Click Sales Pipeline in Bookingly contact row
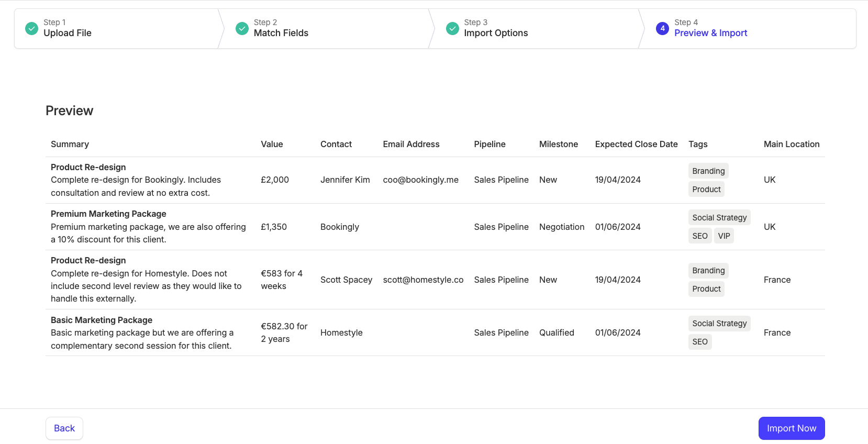 pyautogui.click(x=501, y=227)
